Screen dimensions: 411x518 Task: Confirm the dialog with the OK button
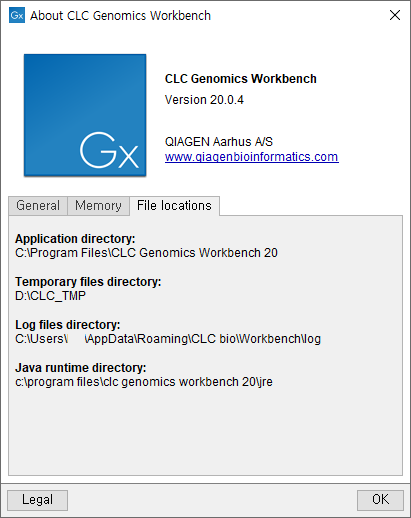click(380, 500)
